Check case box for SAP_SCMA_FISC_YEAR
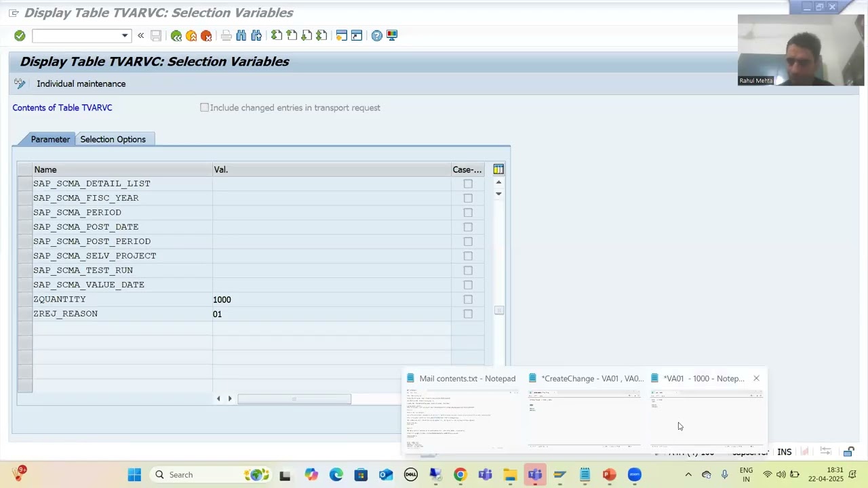 (x=468, y=198)
